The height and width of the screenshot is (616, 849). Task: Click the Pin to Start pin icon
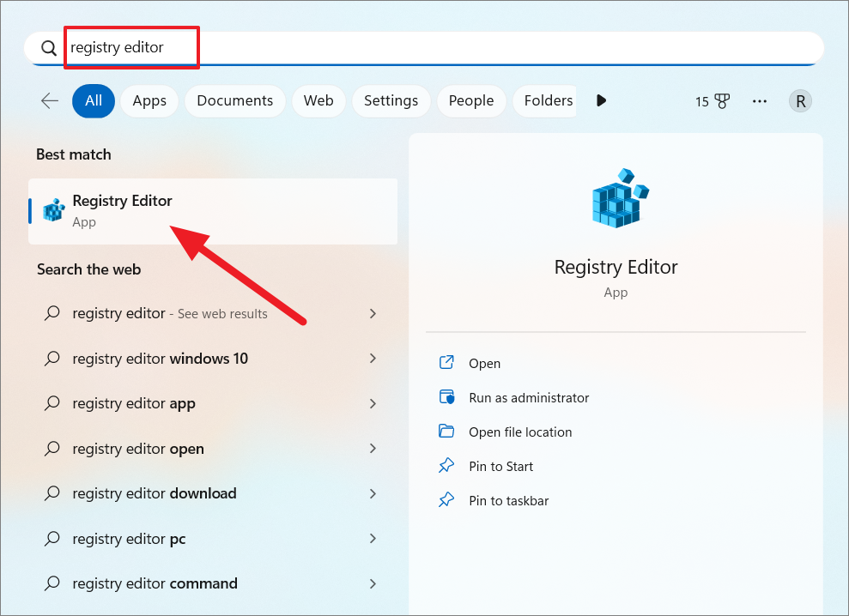[x=446, y=465]
